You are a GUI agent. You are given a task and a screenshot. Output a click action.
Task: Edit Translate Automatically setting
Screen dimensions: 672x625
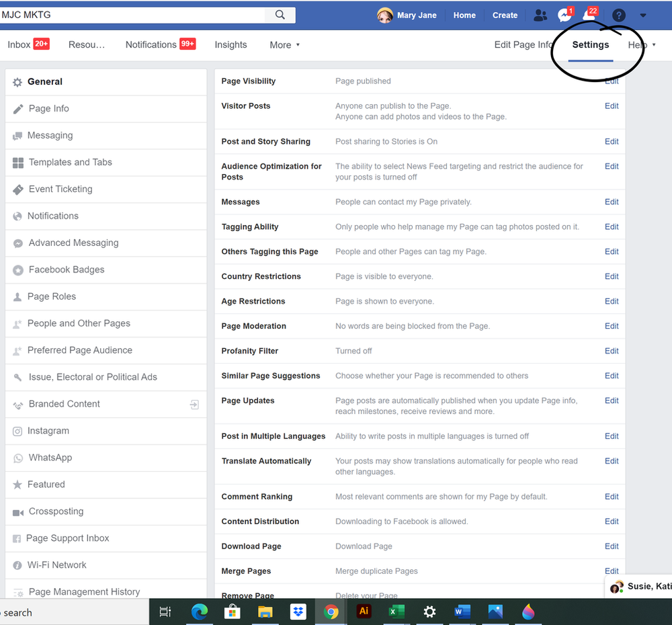611,461
